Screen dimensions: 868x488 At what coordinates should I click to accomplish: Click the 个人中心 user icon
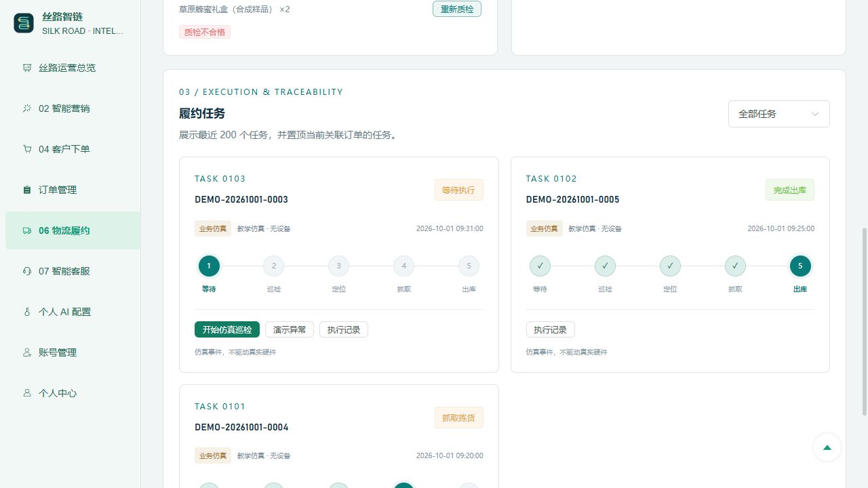coord(27,393)
